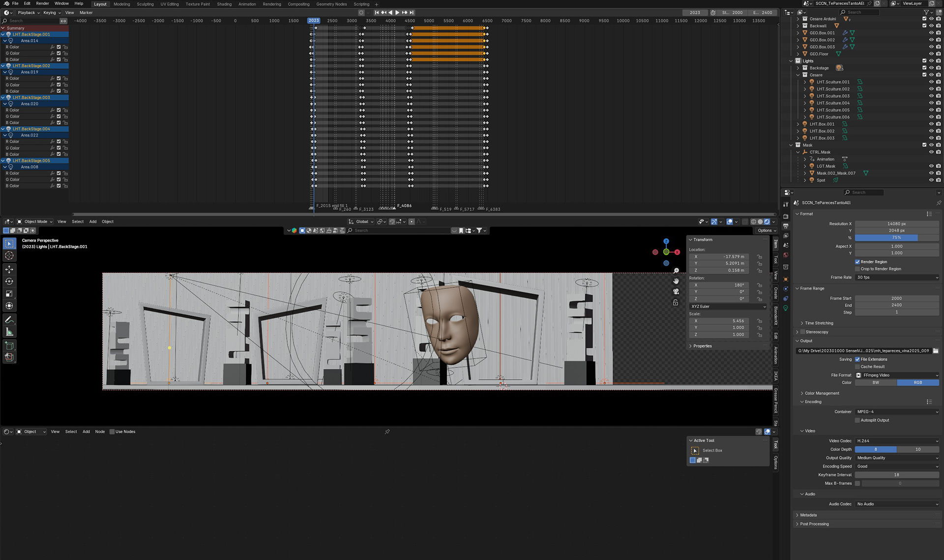Click the toggle camera view icon
Screen dimensions: 944x560
coord(676,291)
